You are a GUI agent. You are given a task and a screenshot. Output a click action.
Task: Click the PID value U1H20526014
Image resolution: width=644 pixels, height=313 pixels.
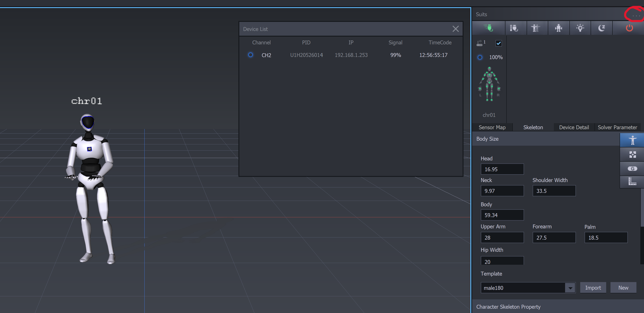pyautogui.click(x=306, y=55)
